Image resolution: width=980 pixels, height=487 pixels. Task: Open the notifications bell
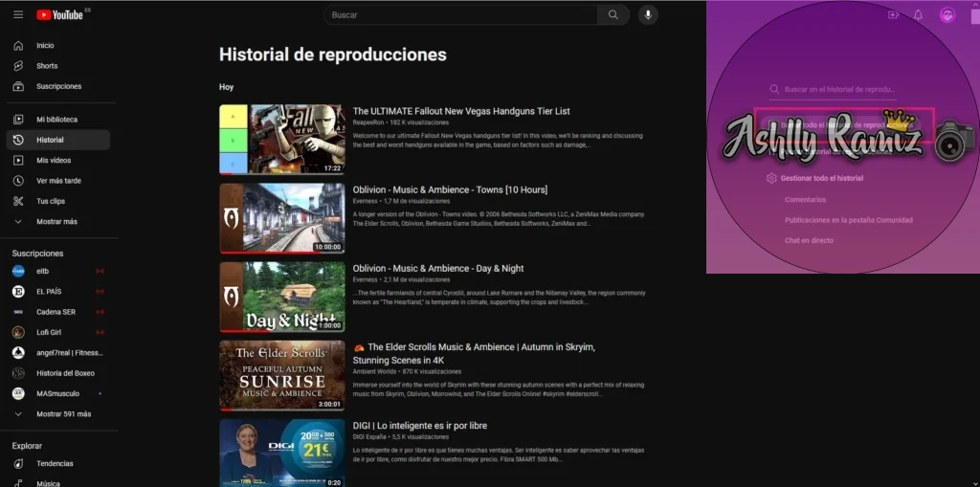[x=919, y=14]
